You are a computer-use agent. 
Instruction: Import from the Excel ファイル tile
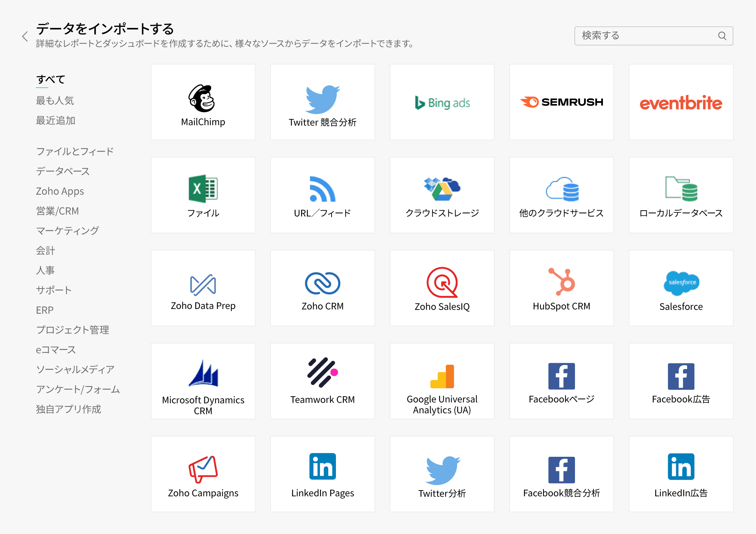pos(203,195)
